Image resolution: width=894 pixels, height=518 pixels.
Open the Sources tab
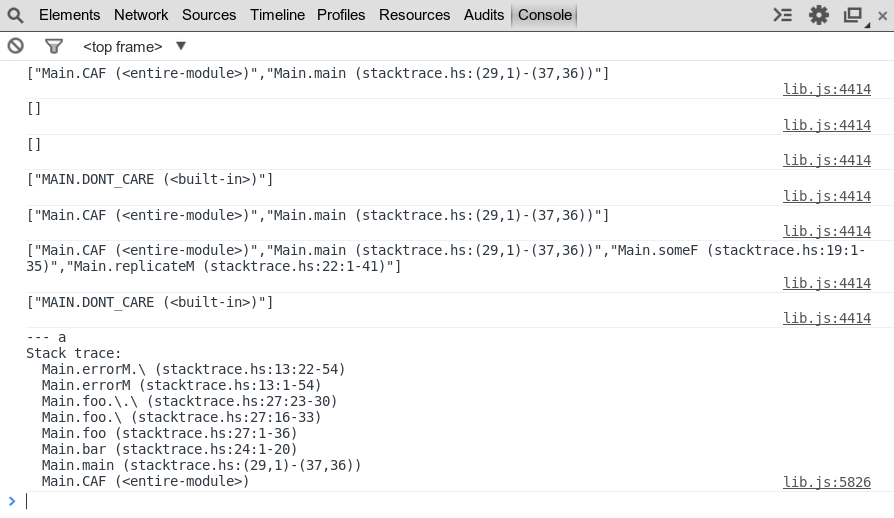[x=209, y=15]
